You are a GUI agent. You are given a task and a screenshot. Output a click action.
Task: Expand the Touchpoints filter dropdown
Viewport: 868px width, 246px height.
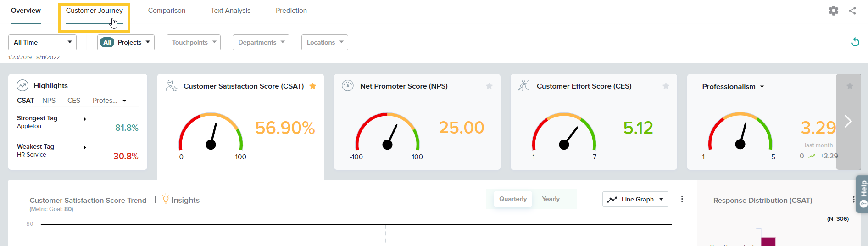point(193,42)
